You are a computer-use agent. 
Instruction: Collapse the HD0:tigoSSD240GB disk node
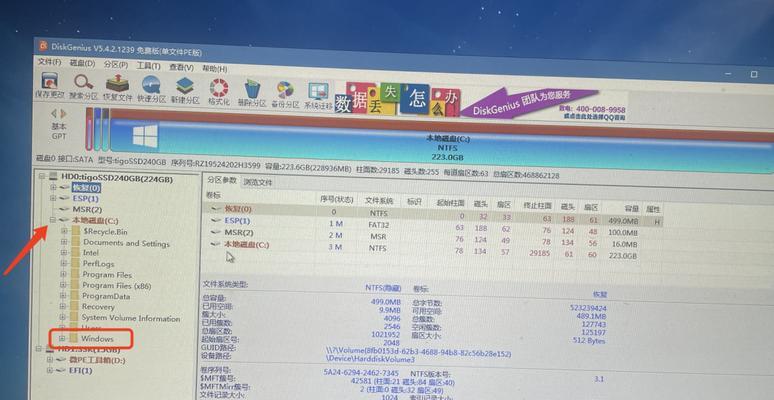(41, 176)
